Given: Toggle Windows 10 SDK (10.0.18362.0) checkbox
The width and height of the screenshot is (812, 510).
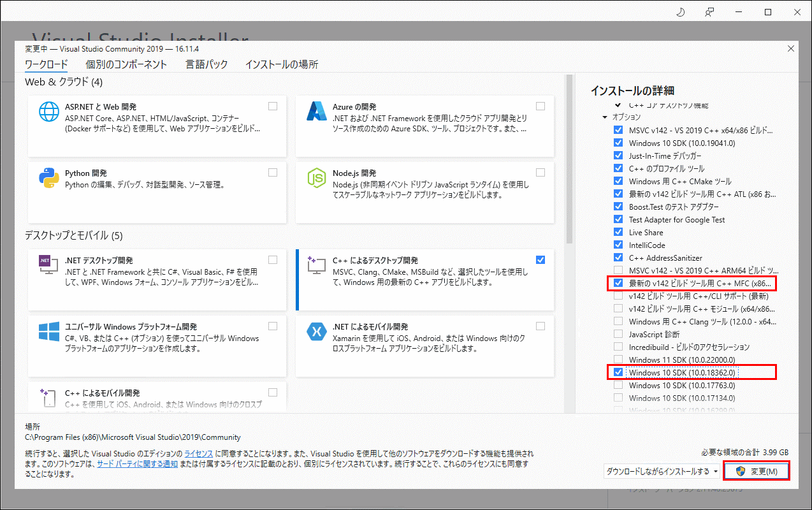Looking at the screenshot, I should [x=618, y=372].
